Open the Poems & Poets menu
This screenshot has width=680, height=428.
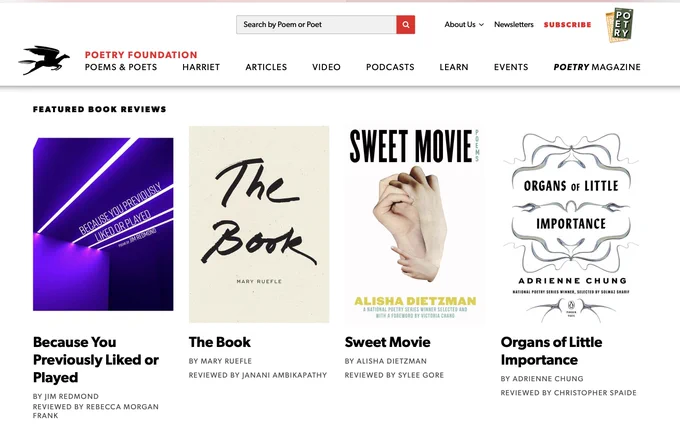tap(121, 67)
